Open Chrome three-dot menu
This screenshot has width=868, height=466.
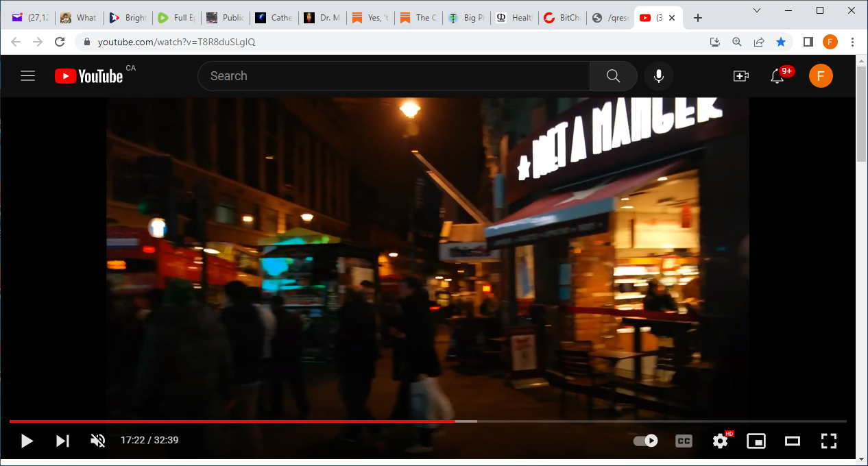(x=853, y=42)
